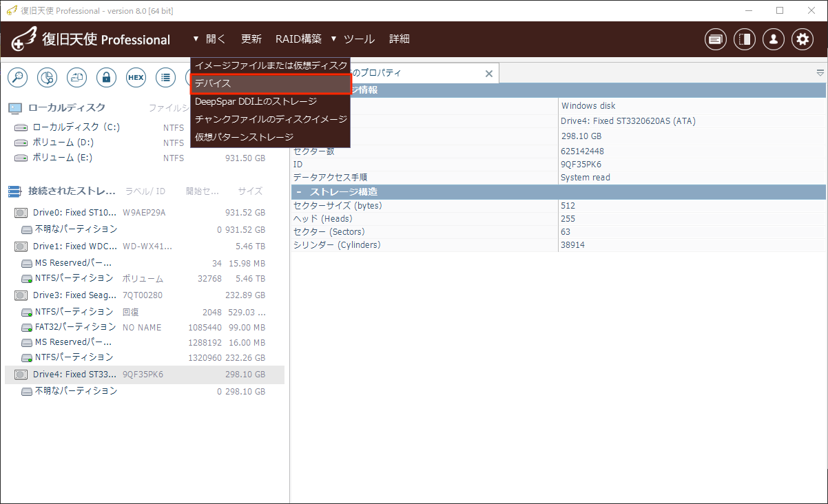Select Drive0: Fixed ST10 row
Viewport: 828px width, 504px height.
tap(145, 213)
